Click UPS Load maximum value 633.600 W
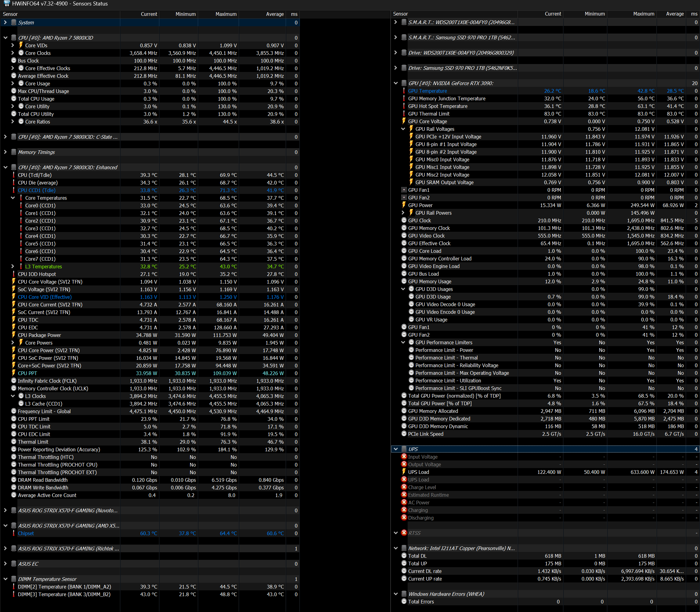Viewport: 700px width, 612px height. click(x=643, y=472)
